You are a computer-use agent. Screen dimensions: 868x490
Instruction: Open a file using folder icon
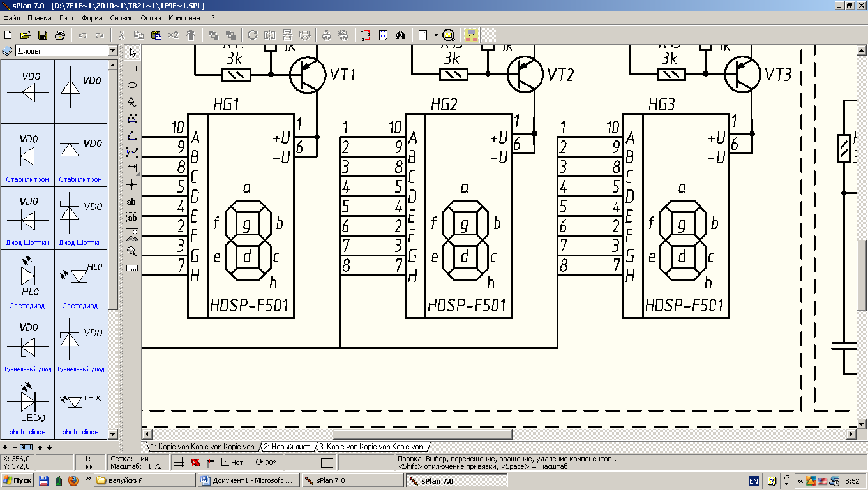[x=26, y=35]
